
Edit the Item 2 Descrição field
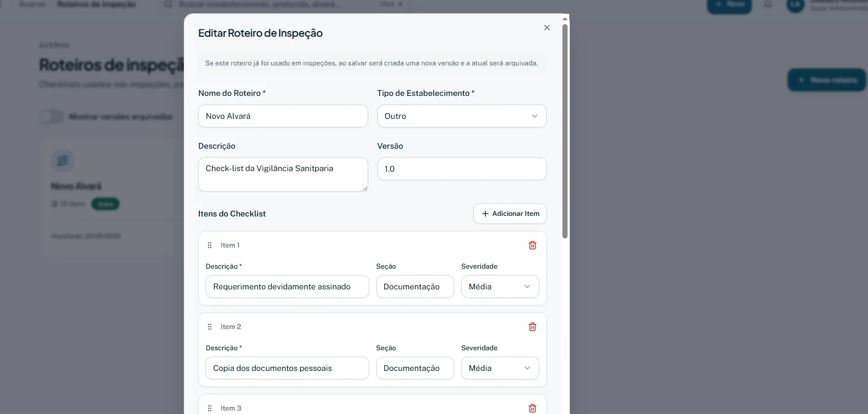click(287, 368)
